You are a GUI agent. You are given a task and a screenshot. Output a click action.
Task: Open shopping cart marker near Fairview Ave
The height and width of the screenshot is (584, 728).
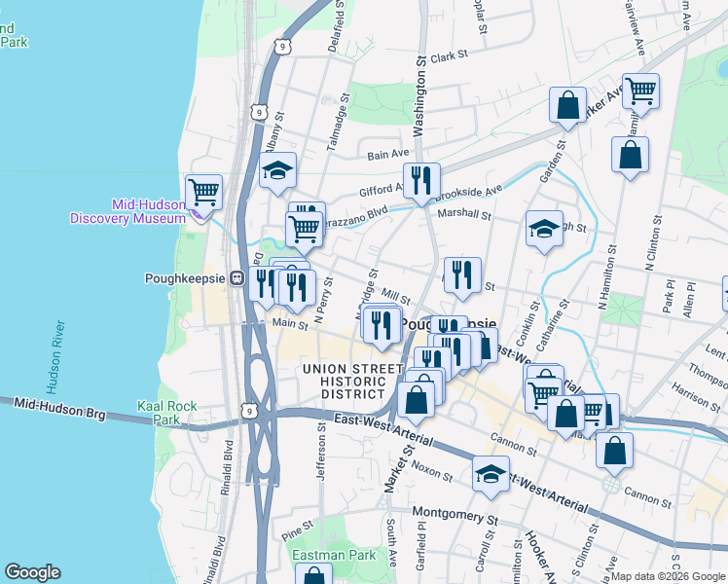click(640, 91)
